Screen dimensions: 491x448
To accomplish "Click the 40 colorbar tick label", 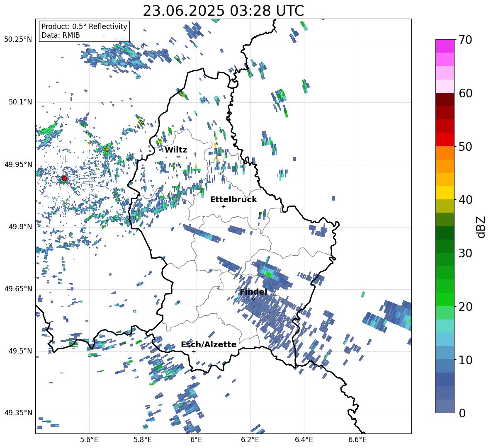I will coord(465,200).
